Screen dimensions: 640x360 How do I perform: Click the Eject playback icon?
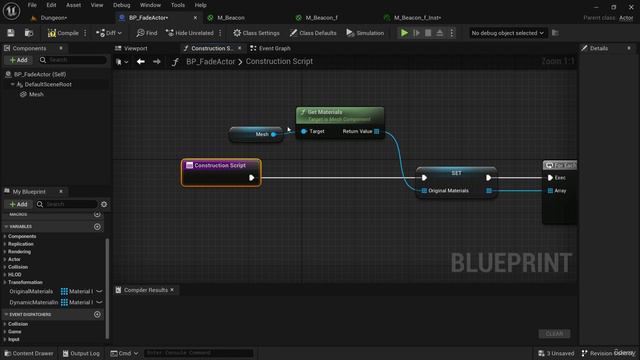pyautogui.click(x=440, y=33)
